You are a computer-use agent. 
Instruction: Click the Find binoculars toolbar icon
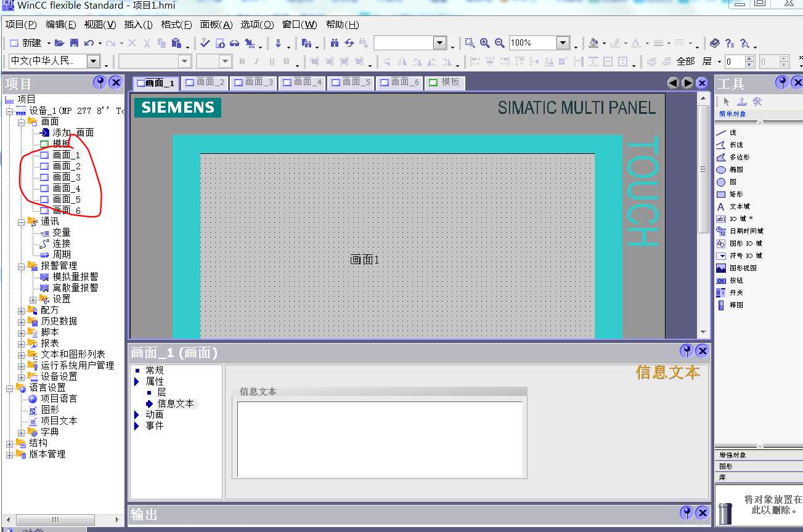(335, 43)
